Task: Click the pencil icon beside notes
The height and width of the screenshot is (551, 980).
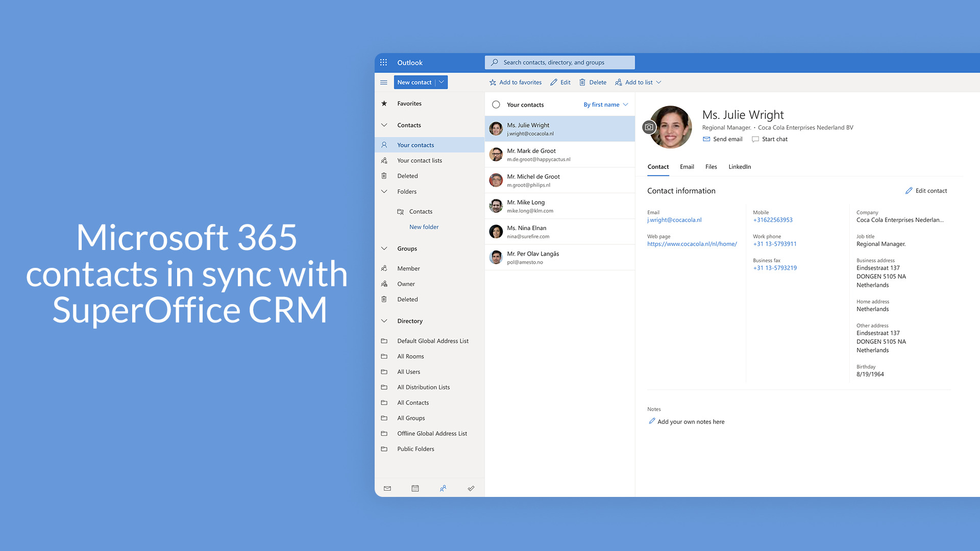Action: click(652, 421)
